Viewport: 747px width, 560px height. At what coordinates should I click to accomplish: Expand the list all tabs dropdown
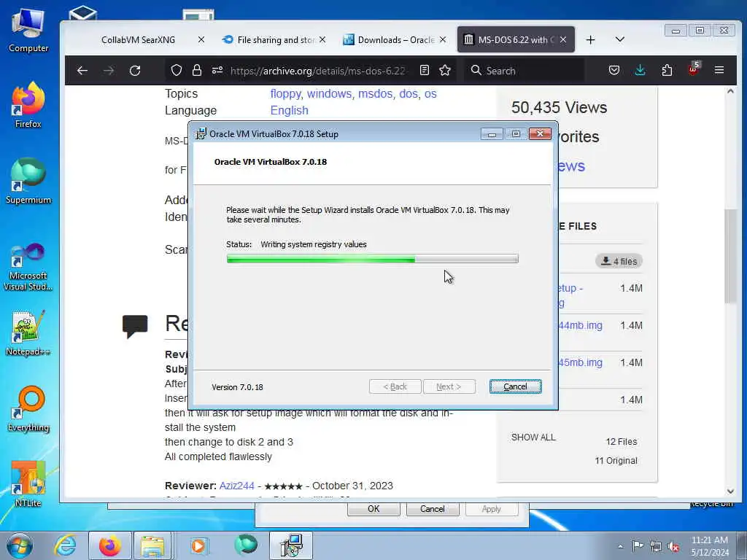tap(620, 39)
